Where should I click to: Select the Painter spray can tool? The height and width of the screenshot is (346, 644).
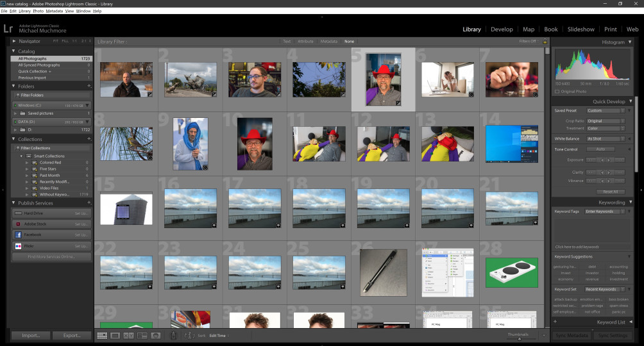tap(173, 335)
